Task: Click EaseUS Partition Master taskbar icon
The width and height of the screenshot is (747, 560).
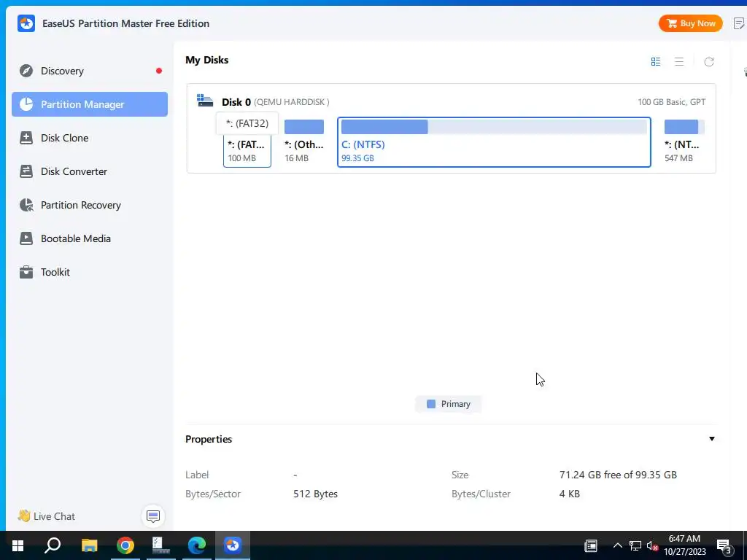Action: [x=233, y=545]
